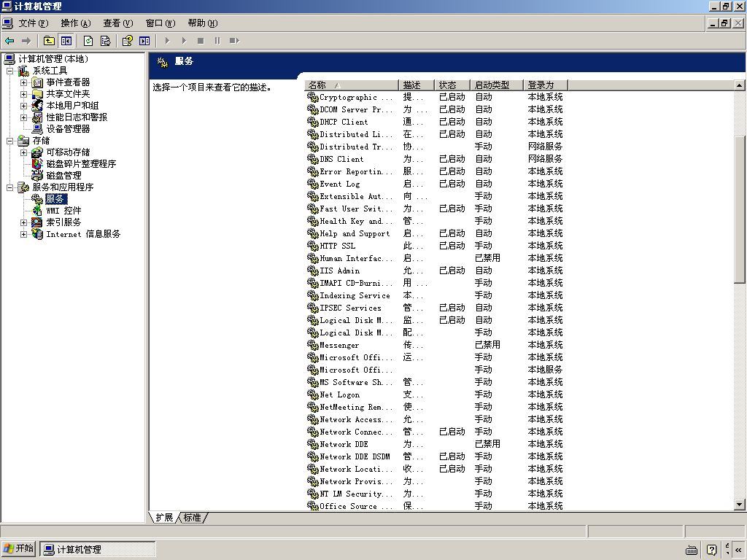Viewport: 747px width, 560px height.
Task: Click the Internet 信息服务 icon
Action: click(37, 234)
